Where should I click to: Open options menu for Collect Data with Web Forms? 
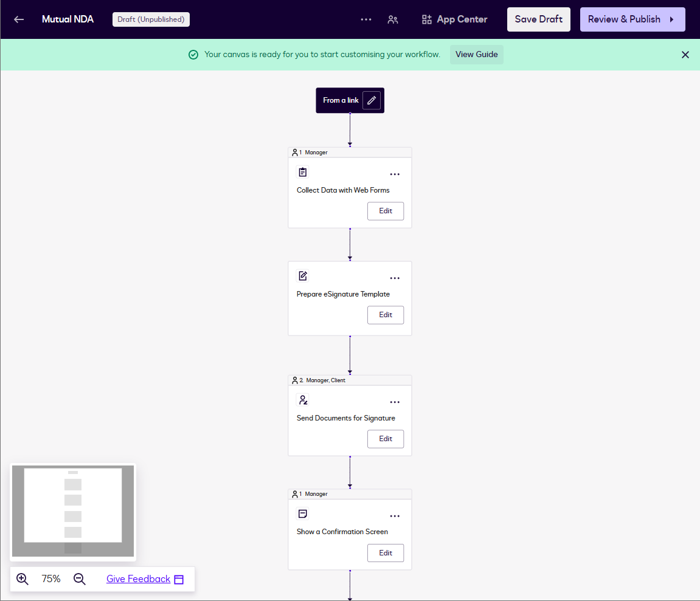[395, 174]
